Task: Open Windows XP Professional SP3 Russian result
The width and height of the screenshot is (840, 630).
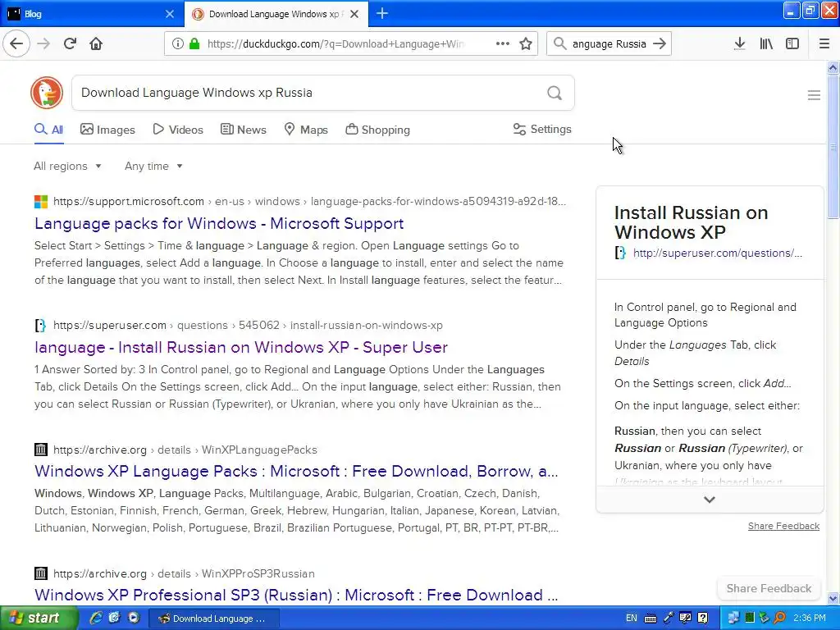Action: pos(296,595)
